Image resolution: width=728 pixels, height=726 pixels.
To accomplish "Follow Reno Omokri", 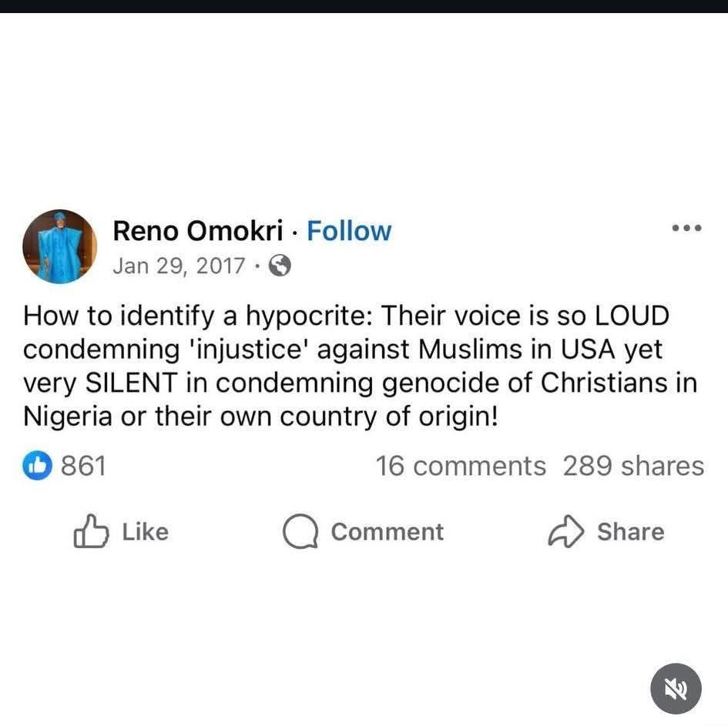I will (349, 231).
